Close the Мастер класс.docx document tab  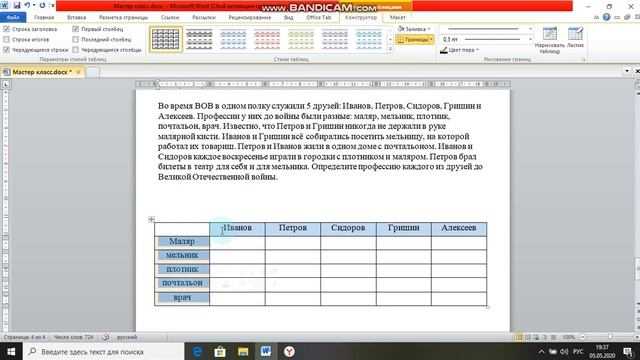78,72
